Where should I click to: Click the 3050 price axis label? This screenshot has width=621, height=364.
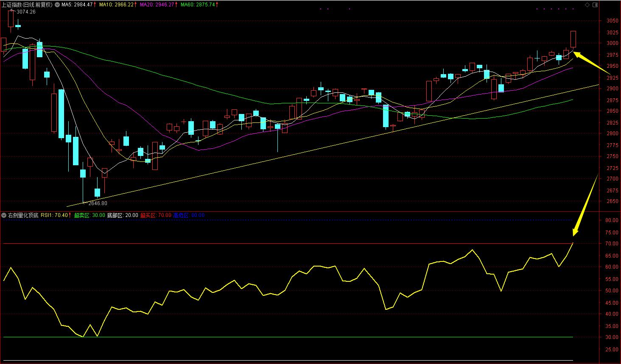click(x=612, y=21)
